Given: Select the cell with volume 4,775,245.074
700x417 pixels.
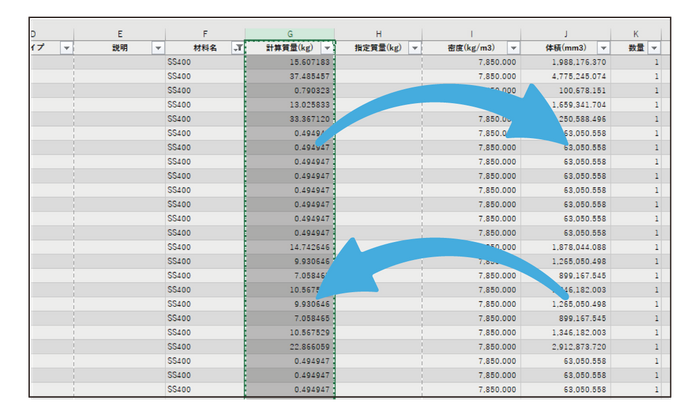Looking at the screenshot, I should [565, 76].
